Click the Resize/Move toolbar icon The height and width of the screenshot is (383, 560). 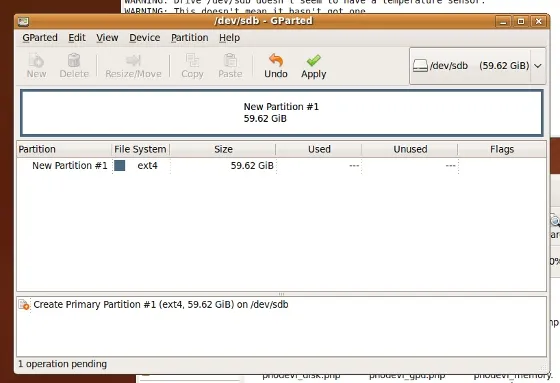pos(133,60)
